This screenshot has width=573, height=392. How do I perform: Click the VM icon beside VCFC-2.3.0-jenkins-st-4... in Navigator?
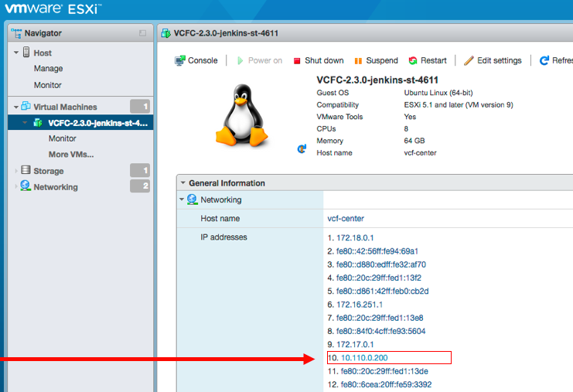pos(38,123)
